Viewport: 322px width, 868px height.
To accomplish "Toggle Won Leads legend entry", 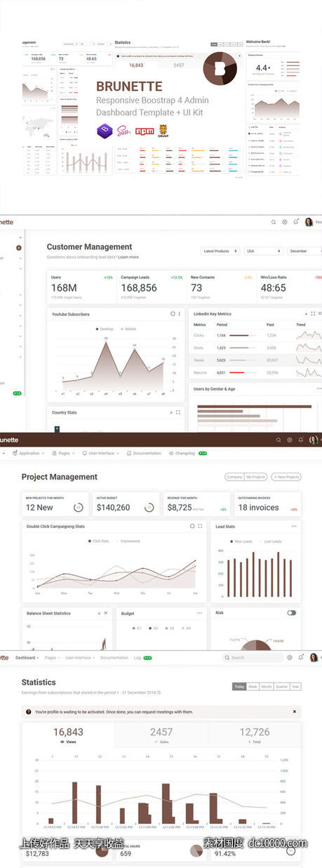I will tap(241, 541).
